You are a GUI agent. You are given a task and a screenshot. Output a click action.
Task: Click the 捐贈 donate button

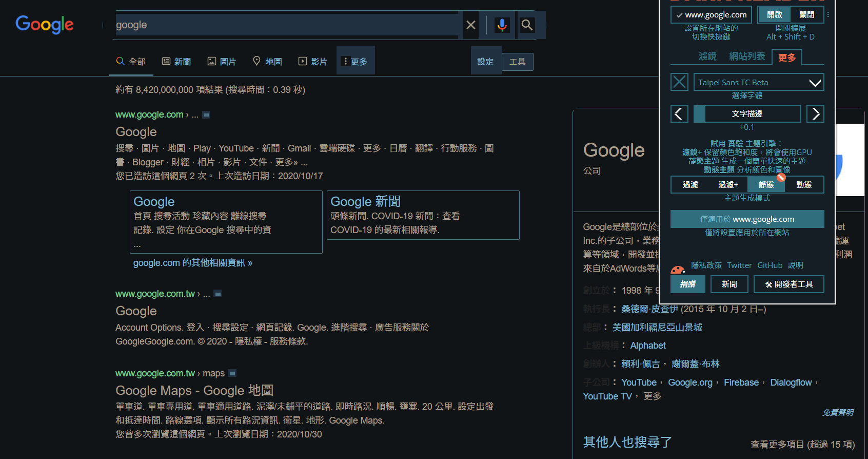coord(688,284)
